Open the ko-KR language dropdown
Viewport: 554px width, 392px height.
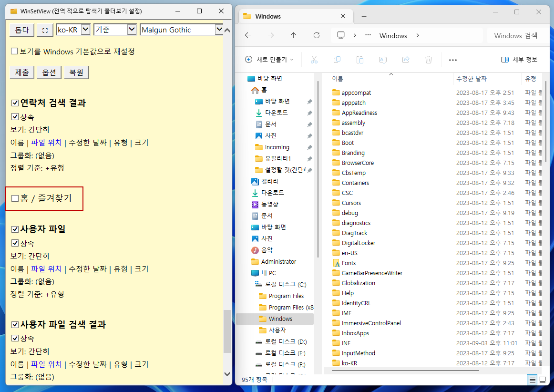click(x=73, y=30)
